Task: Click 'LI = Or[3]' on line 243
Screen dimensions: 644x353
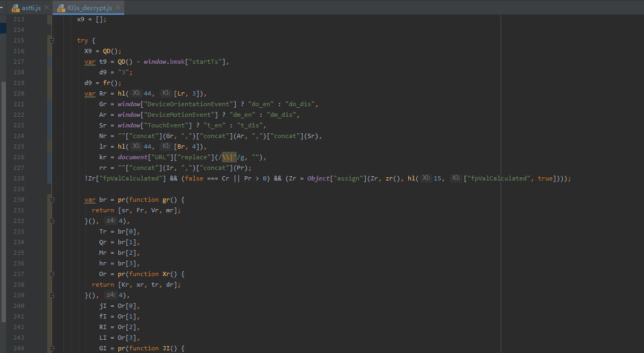Action: coord(119,338)
